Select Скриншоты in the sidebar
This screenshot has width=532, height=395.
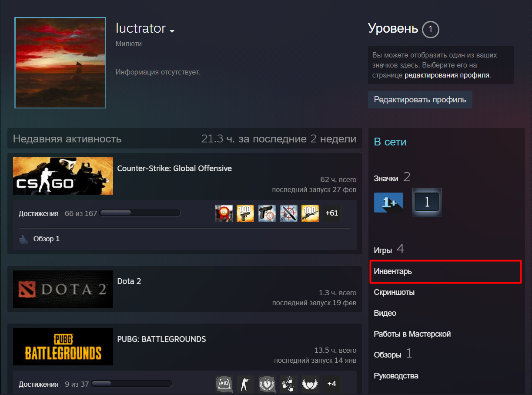(x=394, y=292)
